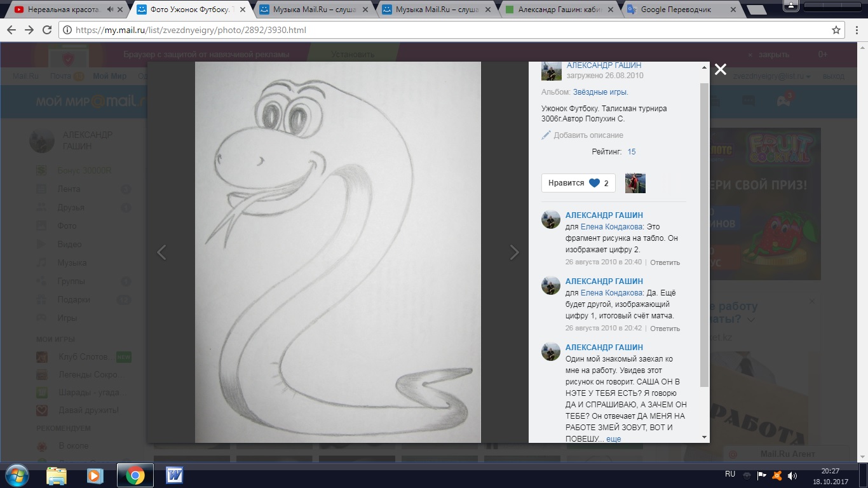This screenshot has height=488, width=868.
Task: Reply to the comment from 20:42
Action: tap(665, 329)
